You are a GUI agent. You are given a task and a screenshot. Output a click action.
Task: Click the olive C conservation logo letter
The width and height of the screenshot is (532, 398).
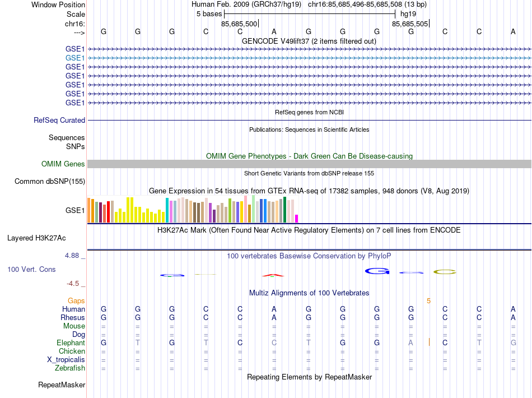[445, 272]
